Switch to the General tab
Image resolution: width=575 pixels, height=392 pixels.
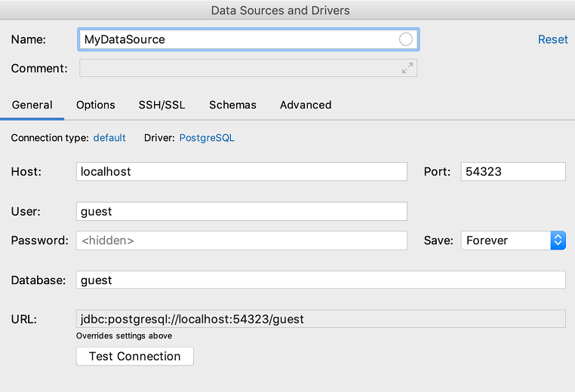click(x=32, y=105)
